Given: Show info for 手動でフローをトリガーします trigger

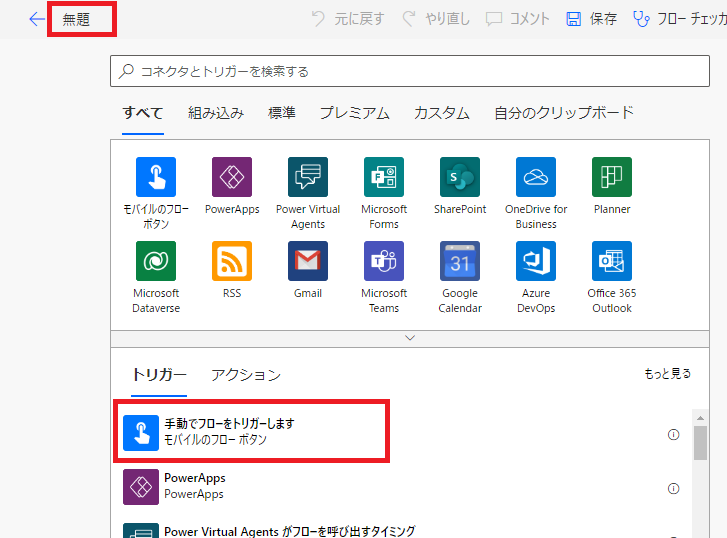Looking at the screenshot, I should point(673,435).
